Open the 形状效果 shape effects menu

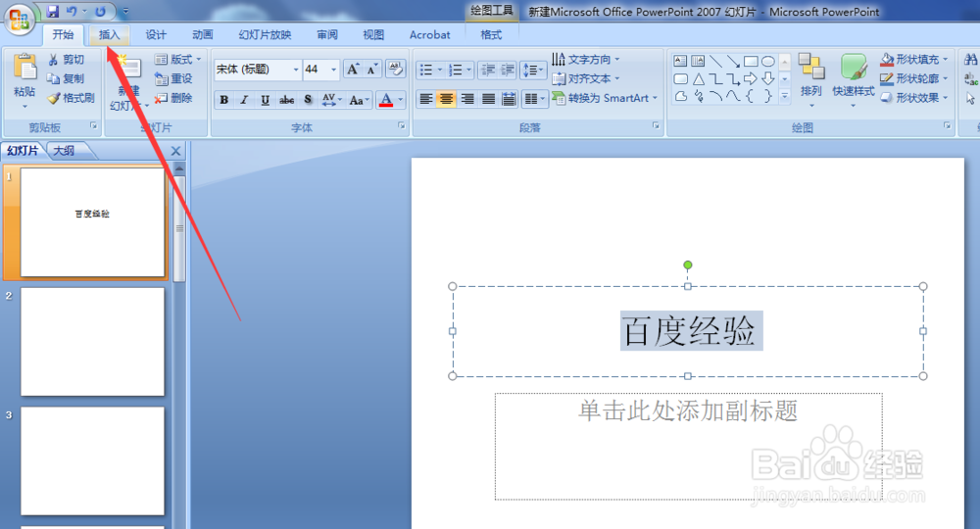pos(913,98)
